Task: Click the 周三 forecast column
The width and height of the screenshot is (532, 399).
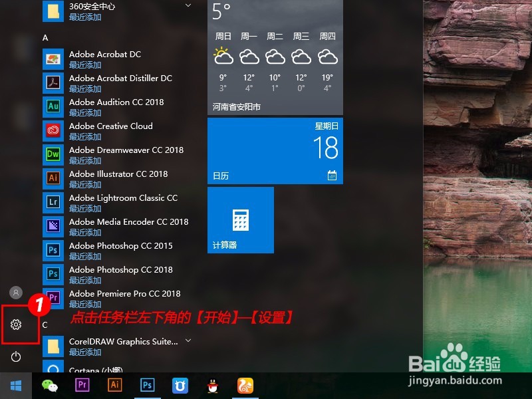Action: tap(301, 62)
